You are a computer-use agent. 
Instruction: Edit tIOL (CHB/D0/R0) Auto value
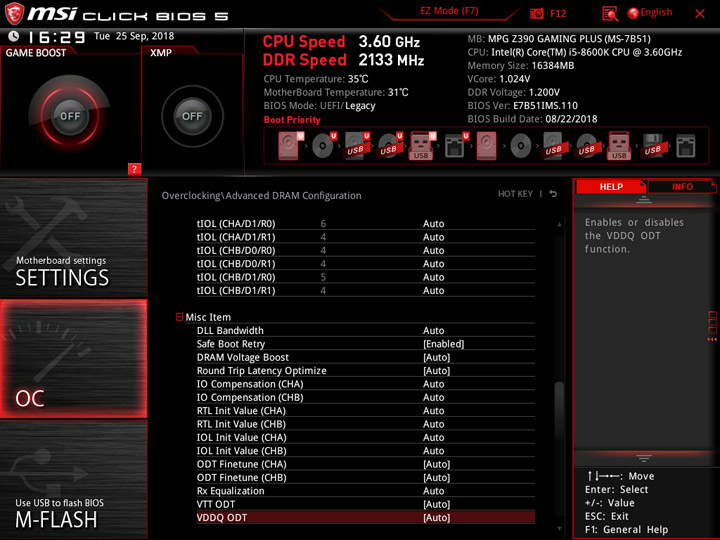pyautogui.click(x=433, y=250)
